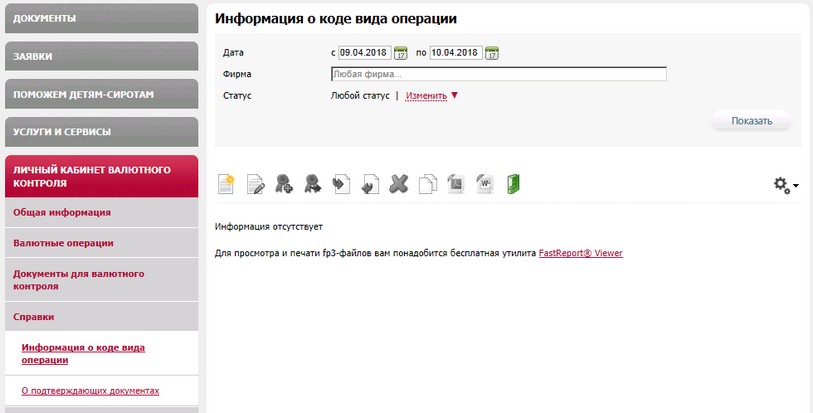Screen dimensions: 813x413
Task: Open 'О подтверждающих документах' link
Action: [x=90, y=391]
